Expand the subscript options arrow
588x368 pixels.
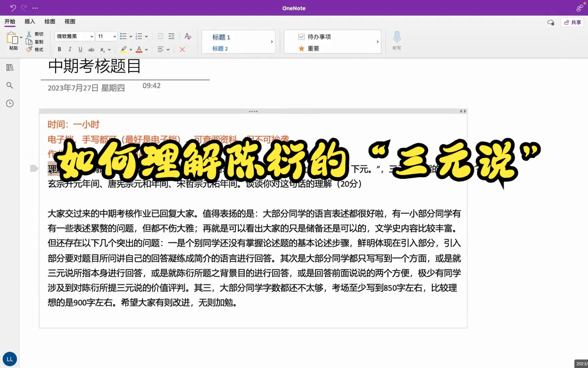point(109,50)
